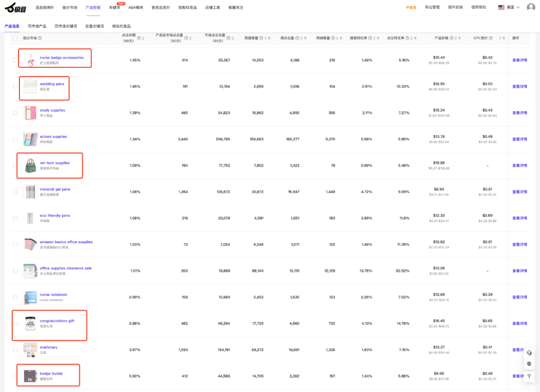Open the study supplies product thumbnail
This screenshot has width=540, height=392.
[30, 113]
